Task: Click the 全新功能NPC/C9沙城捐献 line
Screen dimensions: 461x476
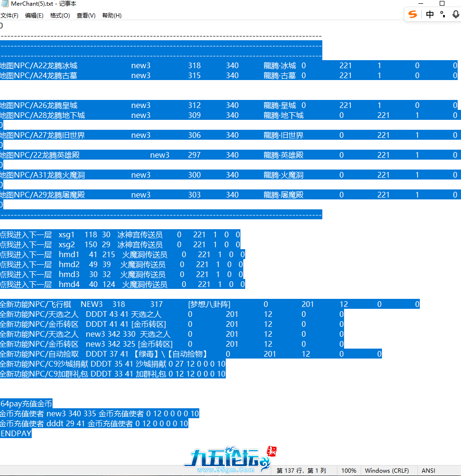Action: (x=113, y=364)
